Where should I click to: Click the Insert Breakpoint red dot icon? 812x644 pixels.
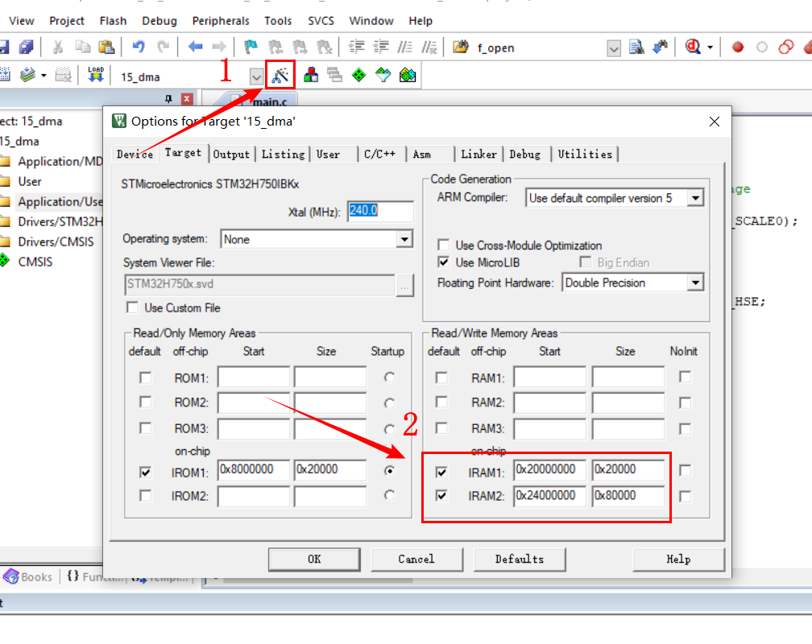point(737,47)
